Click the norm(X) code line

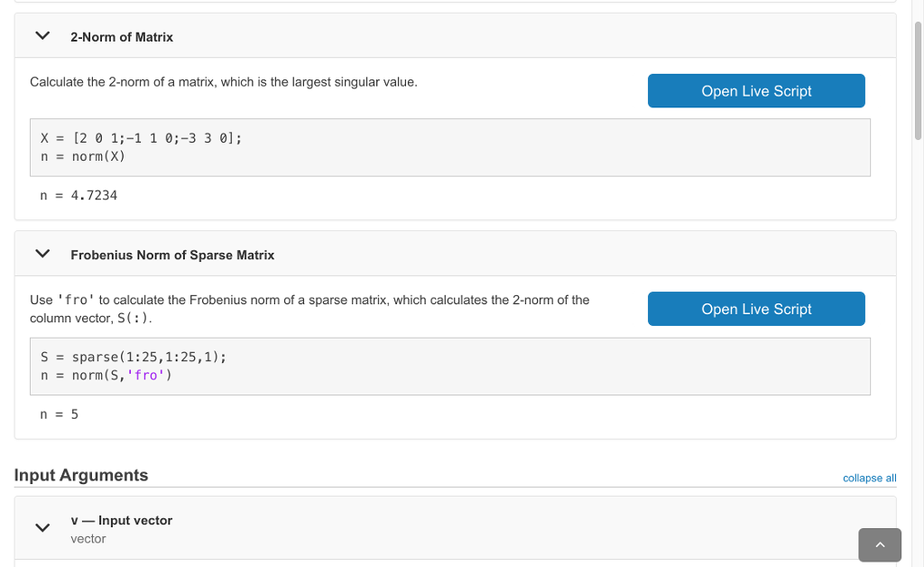coord(83,156)
